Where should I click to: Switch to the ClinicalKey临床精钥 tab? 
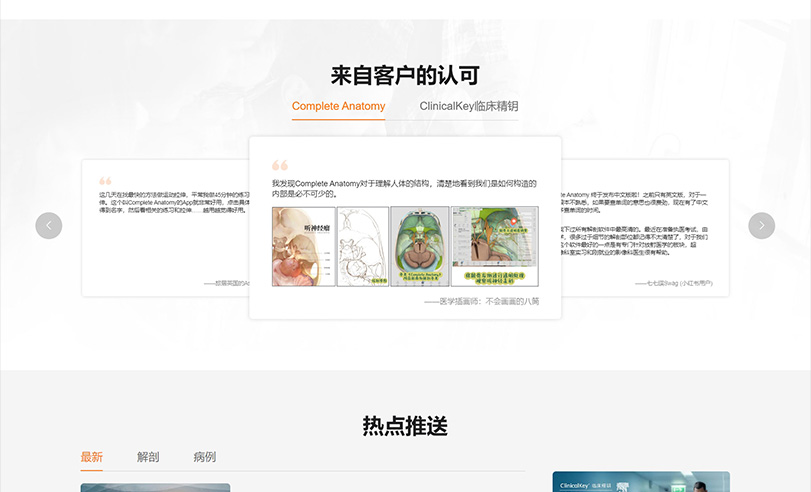point(469,106)
